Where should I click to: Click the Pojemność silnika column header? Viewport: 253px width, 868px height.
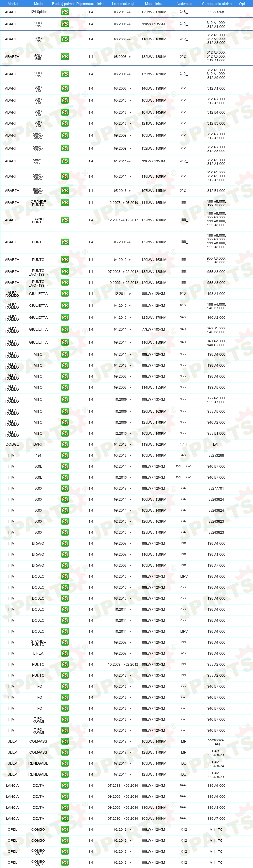coord(90,3)
